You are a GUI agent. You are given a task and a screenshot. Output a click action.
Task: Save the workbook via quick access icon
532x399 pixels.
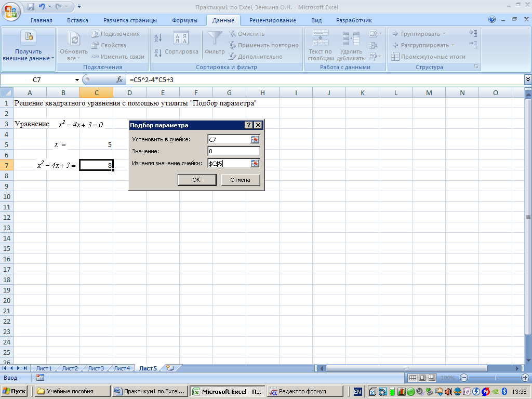[31, 6]
